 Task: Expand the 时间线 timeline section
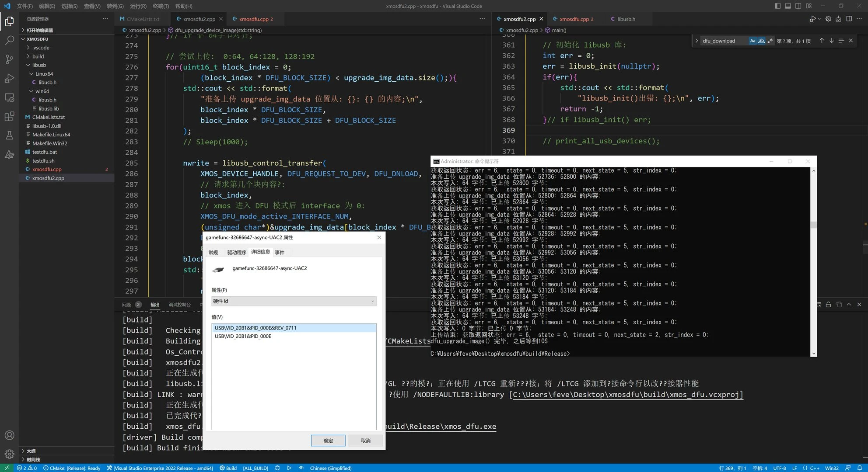(x=33, y=460)
